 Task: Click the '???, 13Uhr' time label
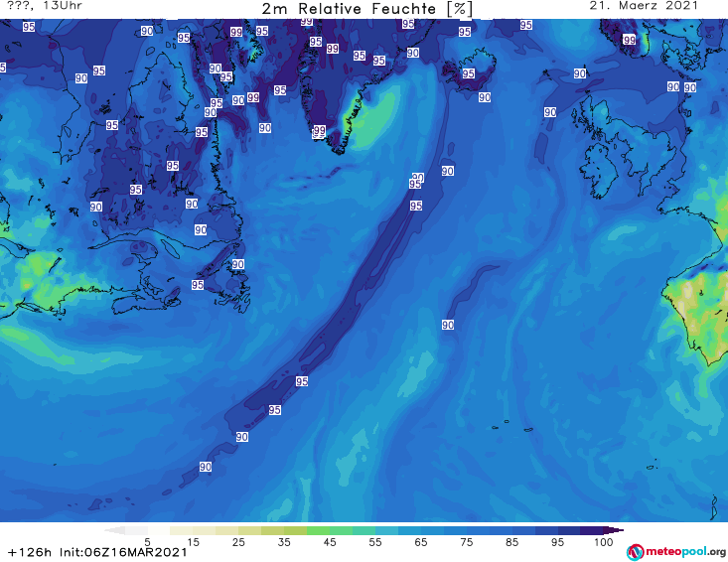[45, 6]
